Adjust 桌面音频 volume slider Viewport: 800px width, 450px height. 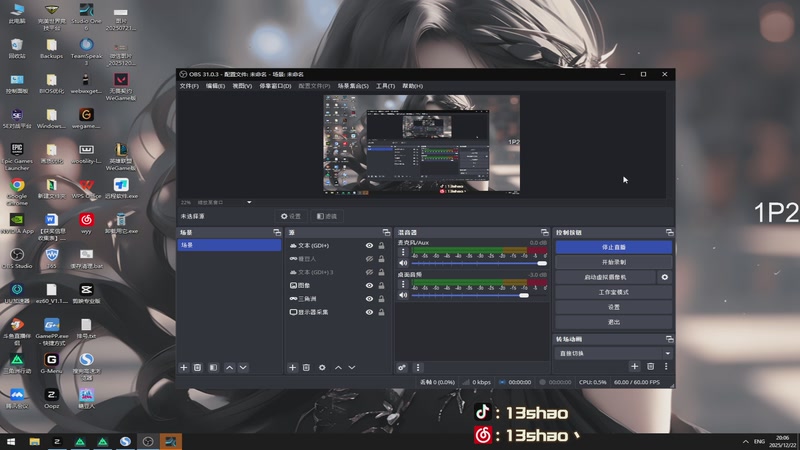pyautogui.click(x=479, y=295)
